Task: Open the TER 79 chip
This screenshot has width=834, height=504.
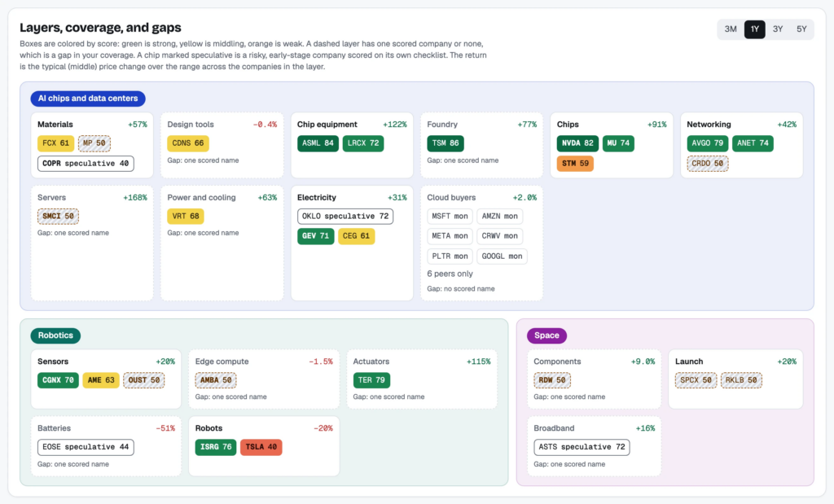Action: click(x=371, y=380)
